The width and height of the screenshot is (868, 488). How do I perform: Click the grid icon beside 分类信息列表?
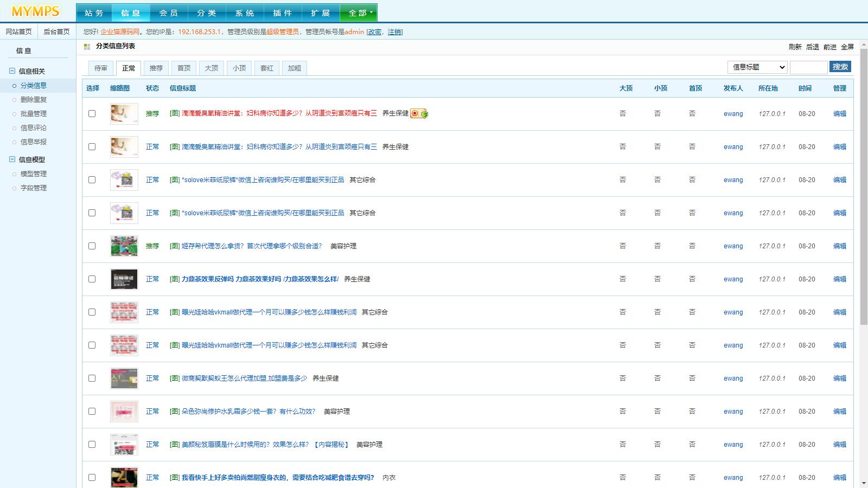click(x=87, y=47)
